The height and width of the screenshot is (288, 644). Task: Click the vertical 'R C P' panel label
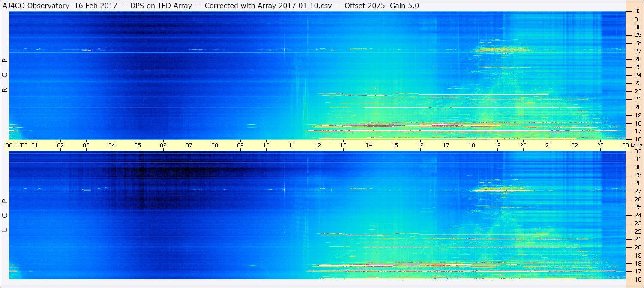pos(5,76)
